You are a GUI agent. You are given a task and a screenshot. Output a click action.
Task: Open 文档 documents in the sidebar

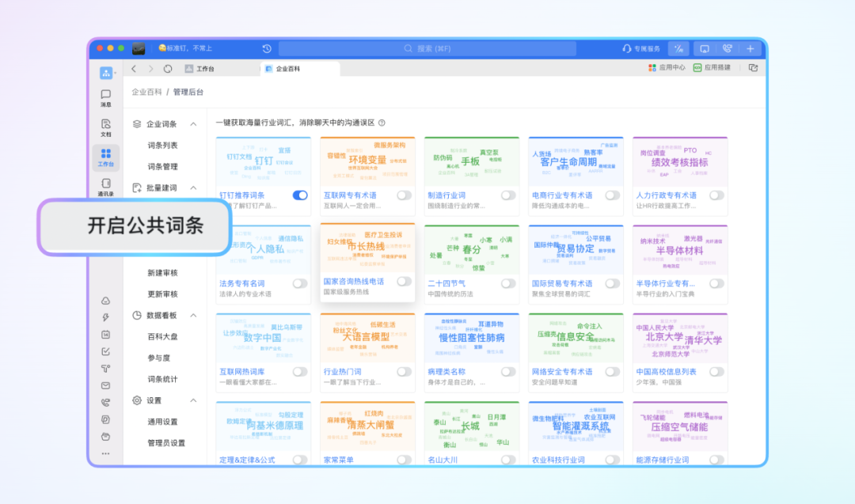coord(105,127)
